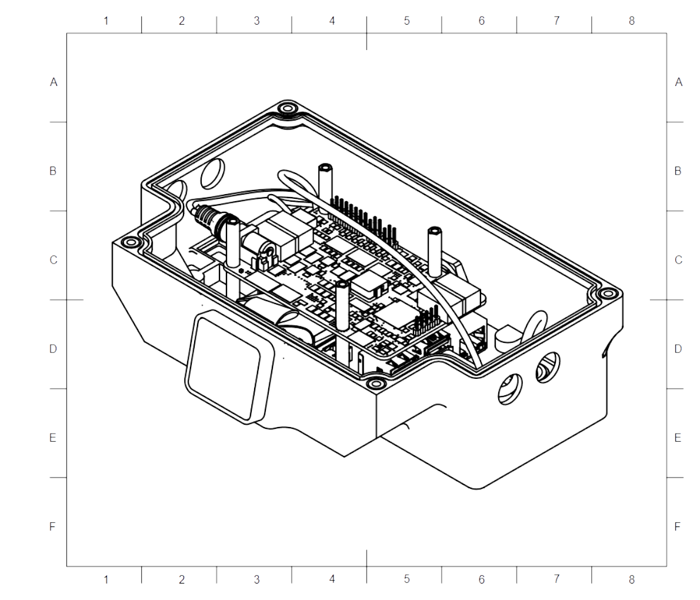This screenshot has width=700, height=600.
Task: Click the top corner mounting screw hole
Action: coord(288,109)
